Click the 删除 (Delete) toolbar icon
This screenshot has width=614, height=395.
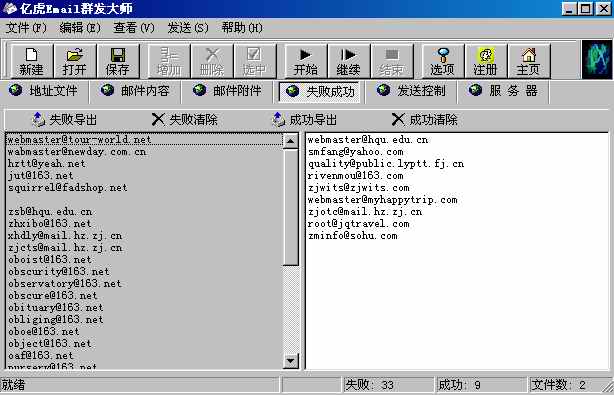212,61
